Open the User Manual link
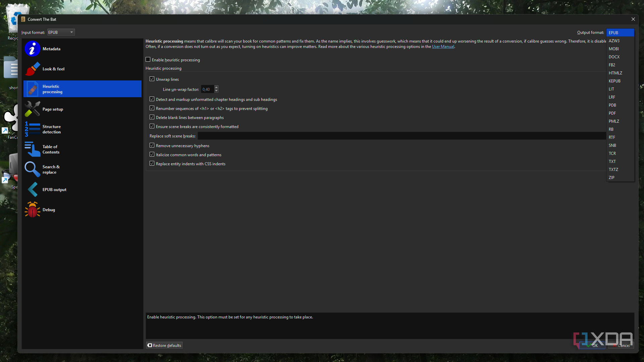The height and width of the screenshot is (362, 644). [443, 47]
